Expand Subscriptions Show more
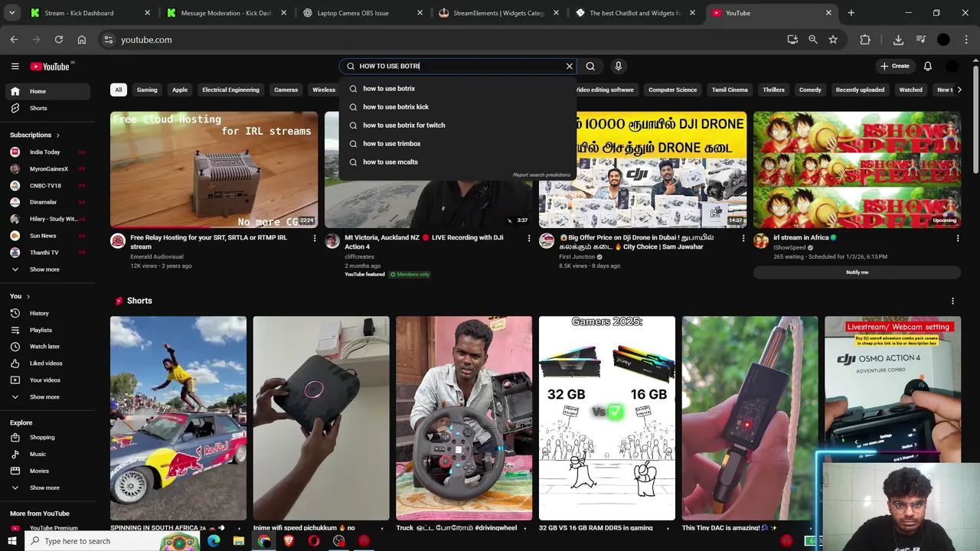Screen dimensions: 980x551 (x=46, y=269)
